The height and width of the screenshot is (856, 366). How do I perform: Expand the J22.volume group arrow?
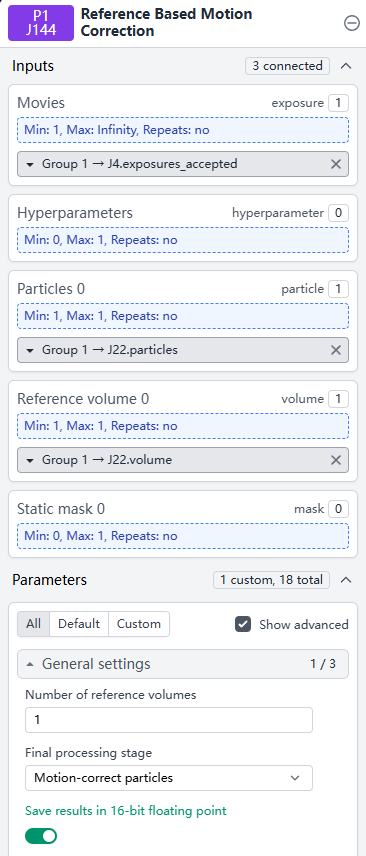click(29, 460)
